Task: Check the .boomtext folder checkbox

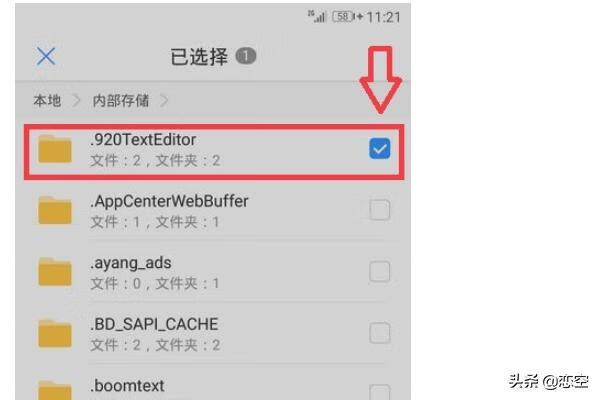Action: tap(380, 392)
